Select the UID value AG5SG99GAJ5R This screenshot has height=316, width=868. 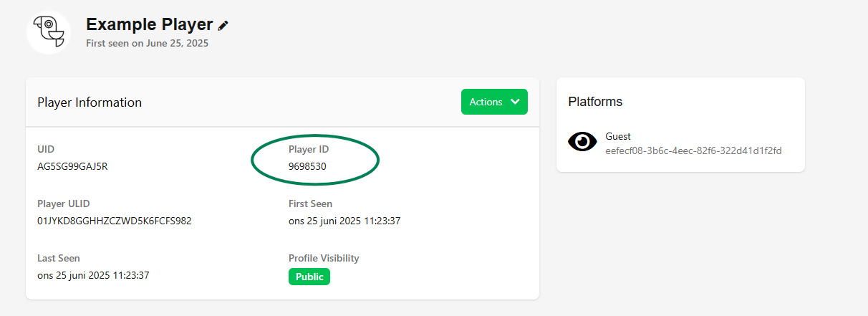point(72,166)
